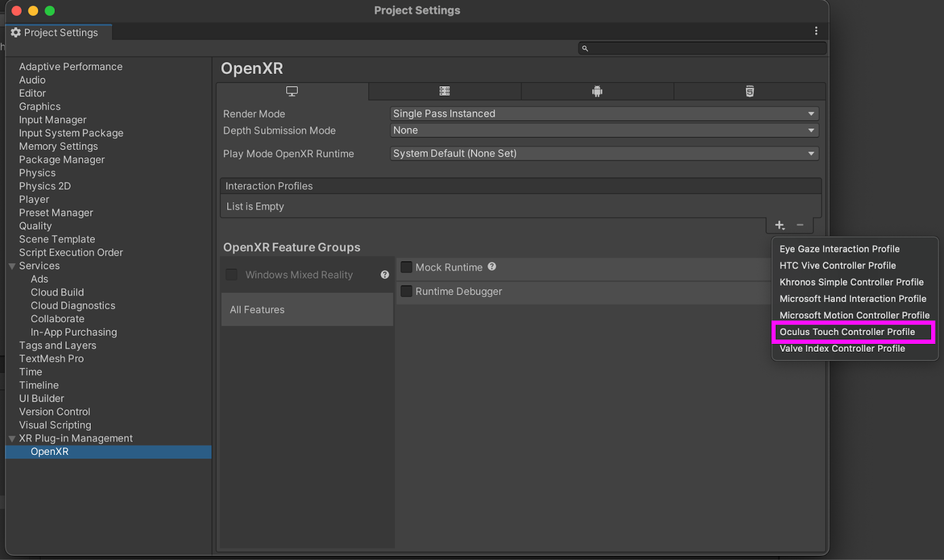The height and width of the screenshot is (560, 944).
Task: Select the dedicated server platform tab
Action: point(445,91)
